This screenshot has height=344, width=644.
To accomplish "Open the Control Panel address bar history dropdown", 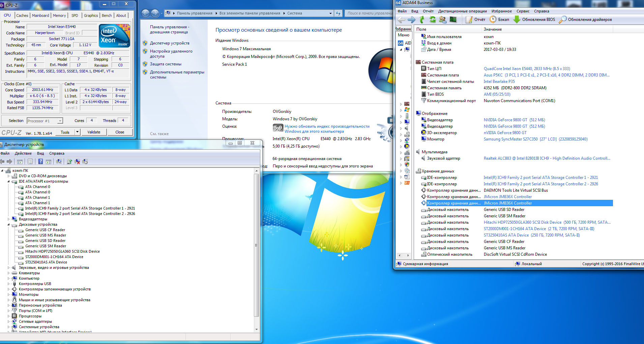I will pyautogui.click(x=330, y=13).
